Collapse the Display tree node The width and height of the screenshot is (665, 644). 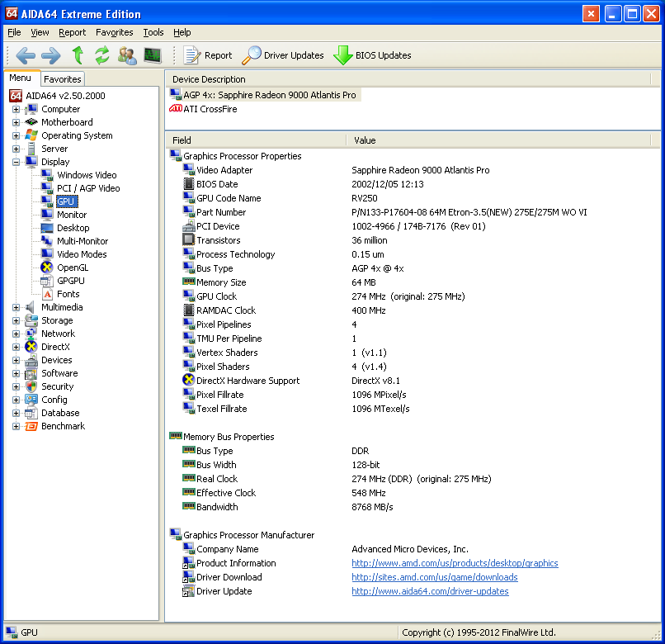coord(16,162)
